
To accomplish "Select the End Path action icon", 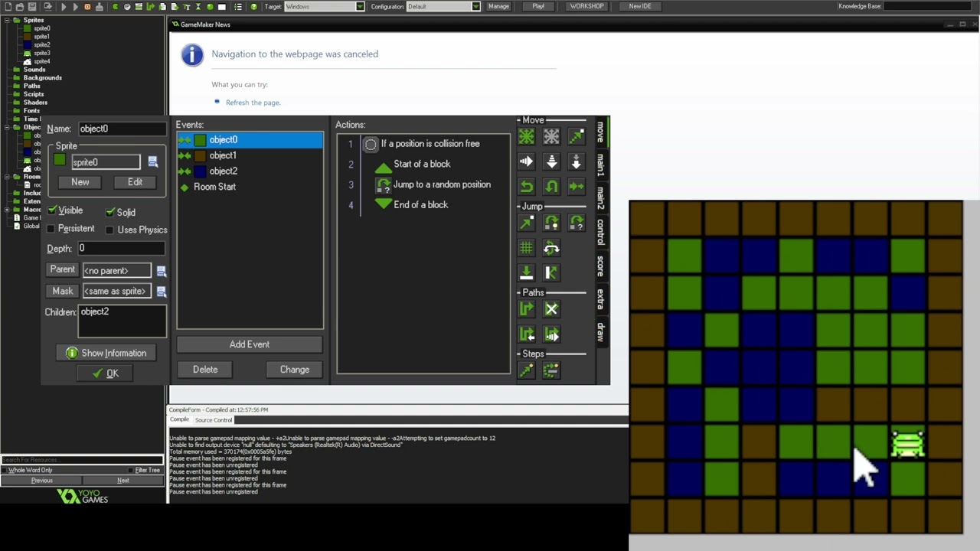I will coord(551,309).
